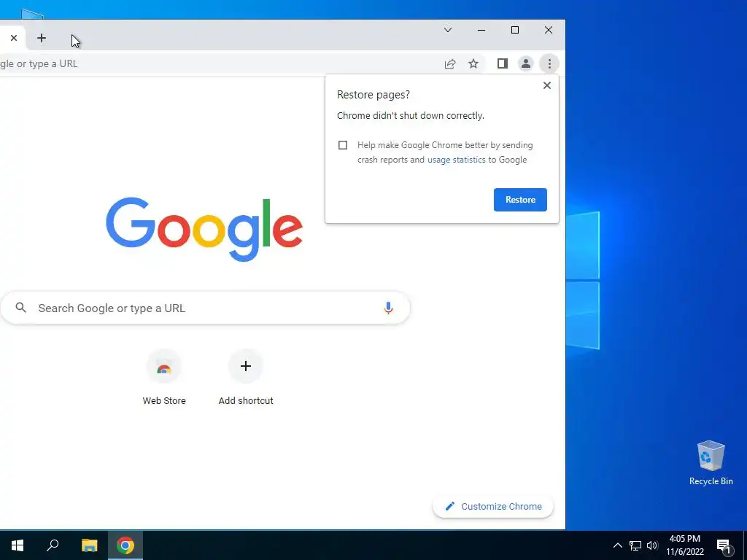Open the notification center icon
The height and width of the screenshot is (560, 747).
[x=724, y=545]
